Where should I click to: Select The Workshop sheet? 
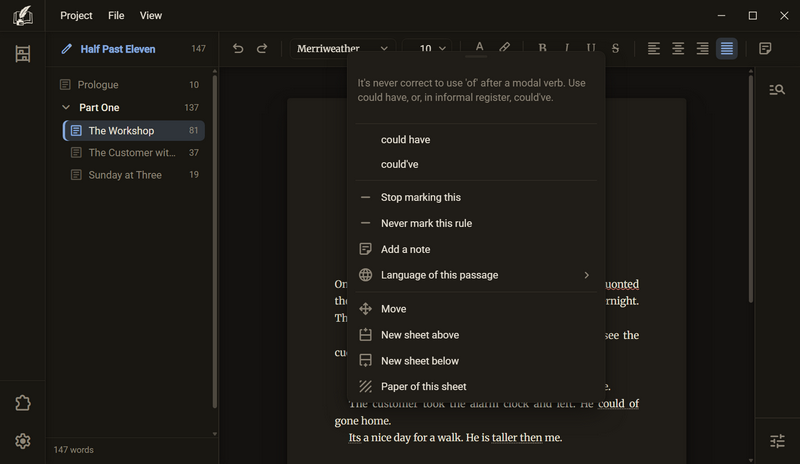(134, 131)
